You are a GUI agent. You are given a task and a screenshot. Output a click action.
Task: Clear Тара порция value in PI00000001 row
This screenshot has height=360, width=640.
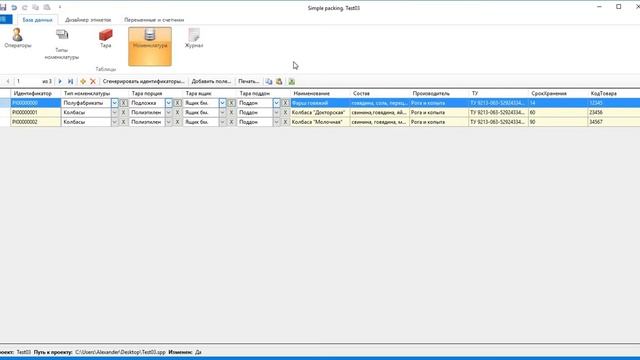click(x=177, y=112)
